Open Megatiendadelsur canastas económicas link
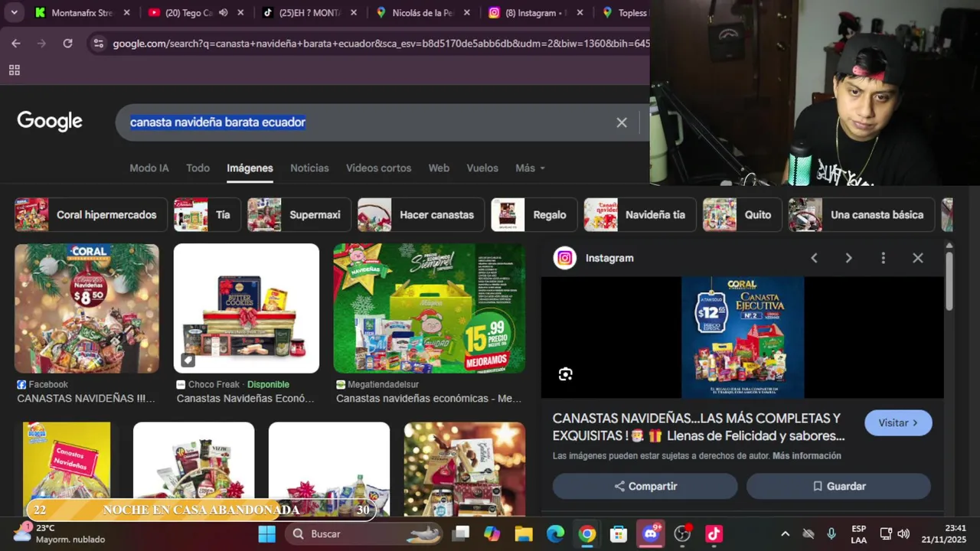Screen dimensions: 980x551 tap(429, 399)
